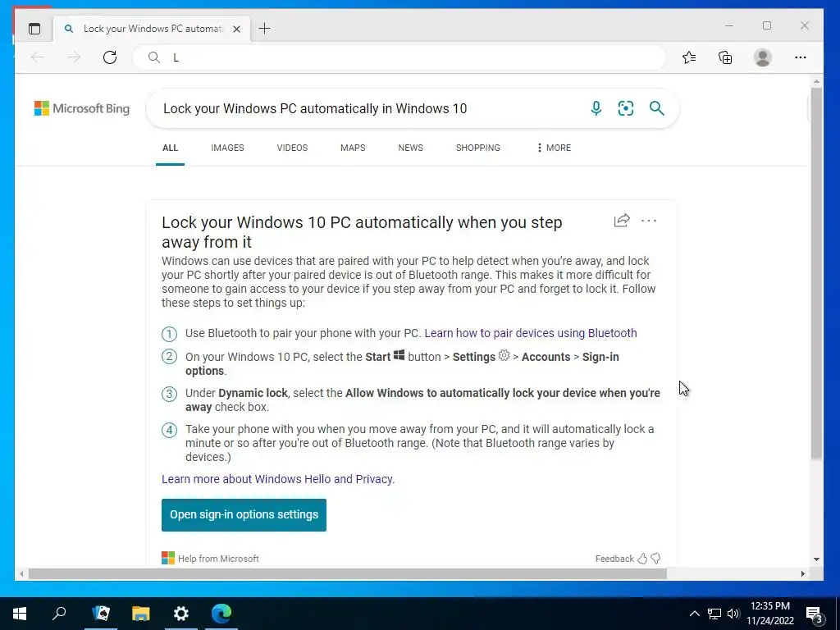Screen dimensions: 840x630
Task: Click the scroll left arrow
Action: coord(21,573)
